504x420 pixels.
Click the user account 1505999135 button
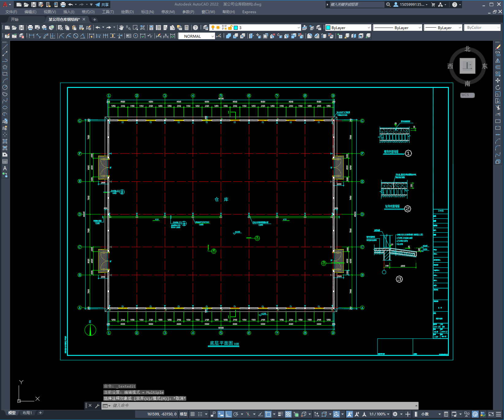pos(411,5)
